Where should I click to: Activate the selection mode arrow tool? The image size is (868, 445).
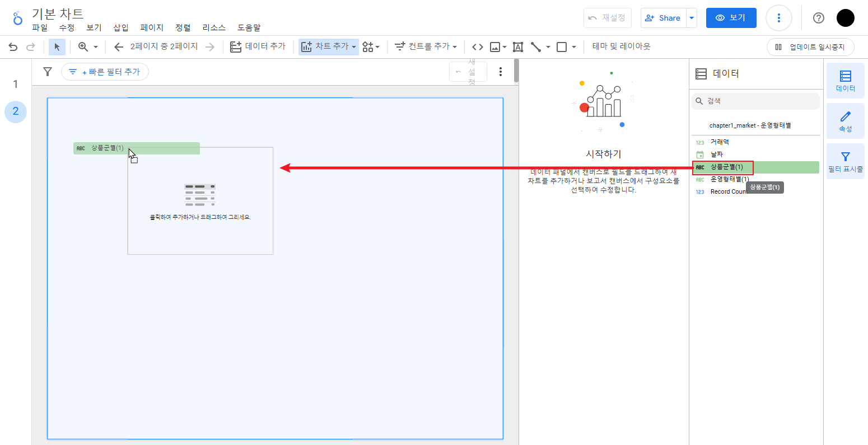click(x=57, y=47)
